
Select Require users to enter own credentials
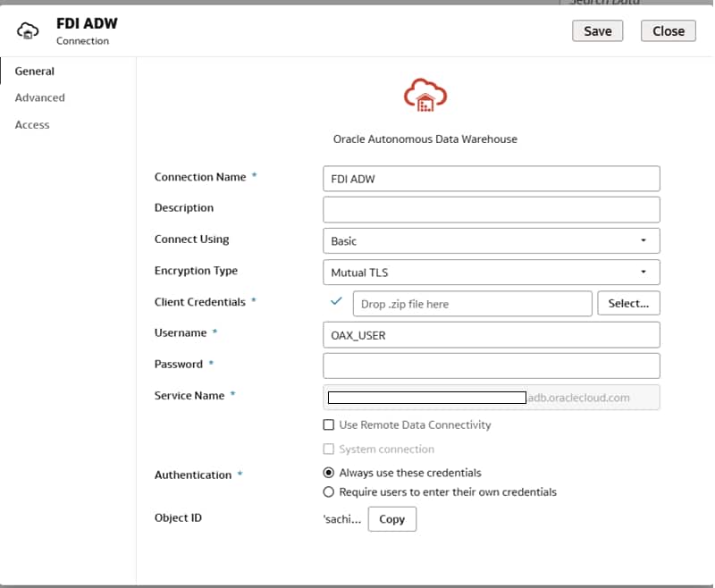(328, 491)
